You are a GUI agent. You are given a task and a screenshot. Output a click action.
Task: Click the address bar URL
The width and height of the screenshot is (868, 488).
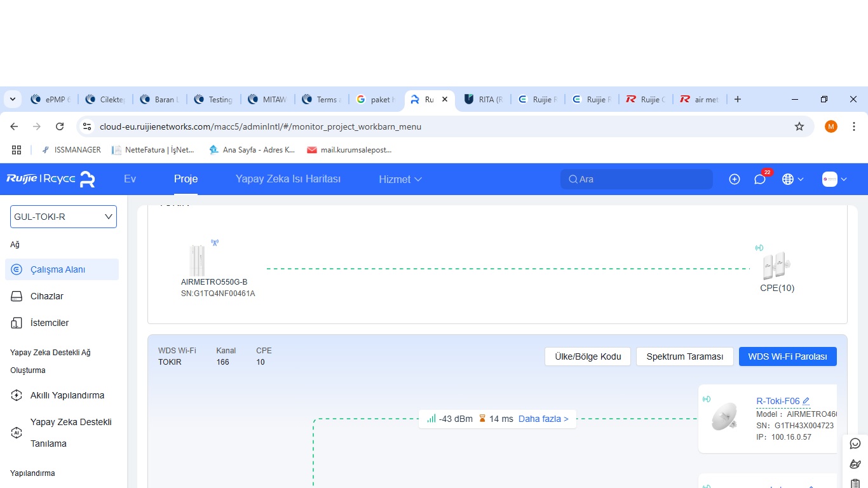coord(261,126)
